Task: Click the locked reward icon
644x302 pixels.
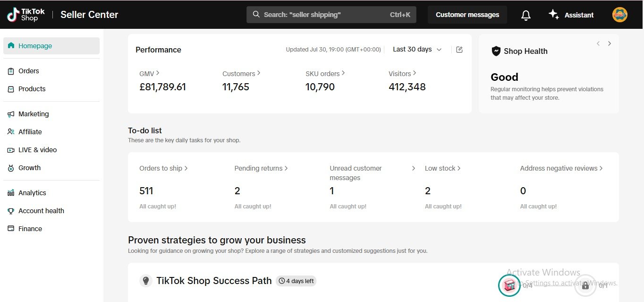Action: click(585, 285)
